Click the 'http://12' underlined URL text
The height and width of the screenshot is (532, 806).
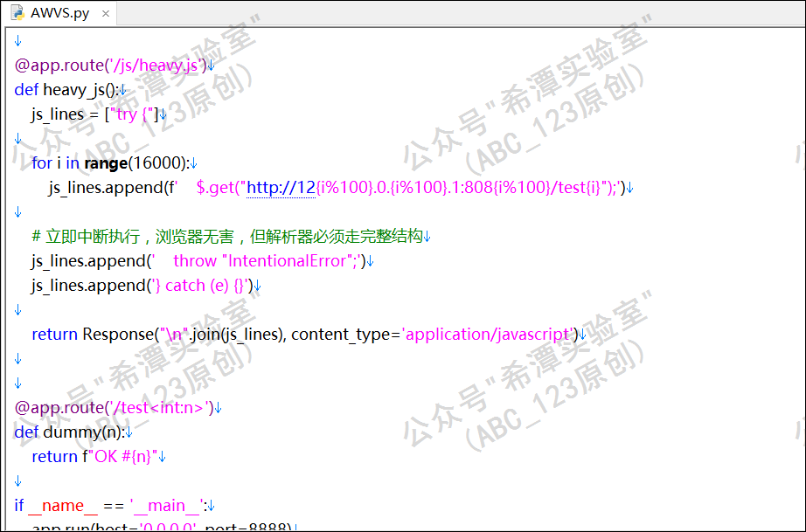[x=281, y=188]
